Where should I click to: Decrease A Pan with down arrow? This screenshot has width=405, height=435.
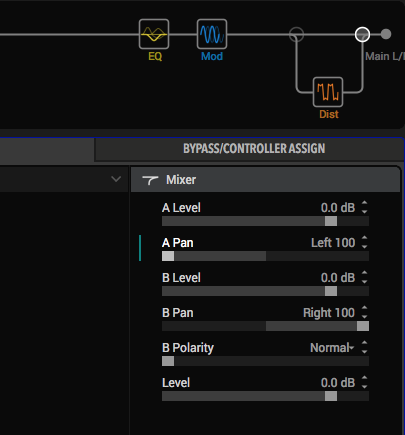365,247
